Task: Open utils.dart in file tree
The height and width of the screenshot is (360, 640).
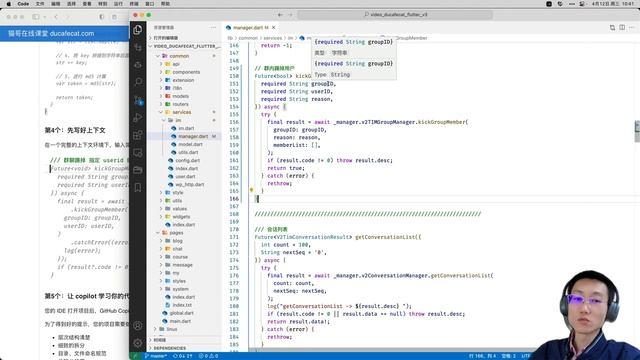Action: coord(188,152)
